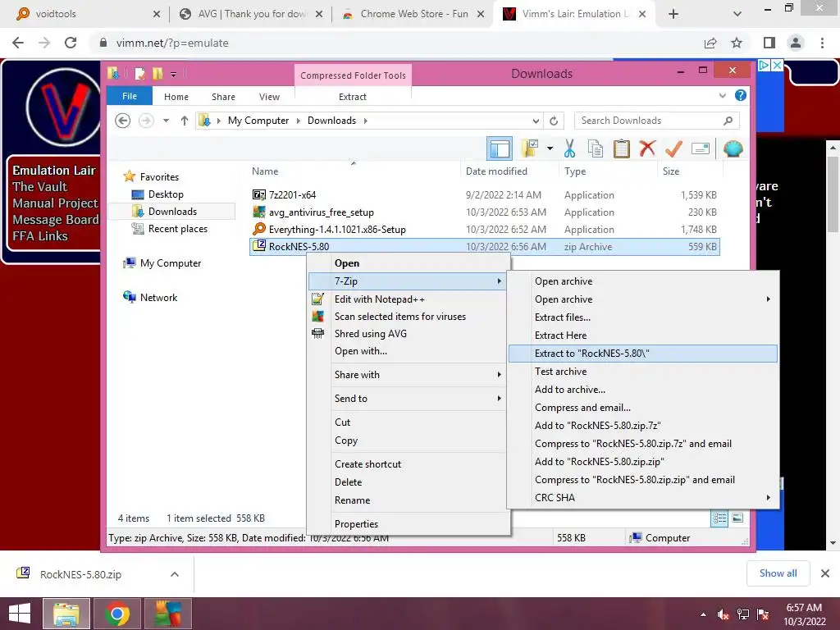
Task: Open the Extract ribbon tab
Action: (353, 97)
